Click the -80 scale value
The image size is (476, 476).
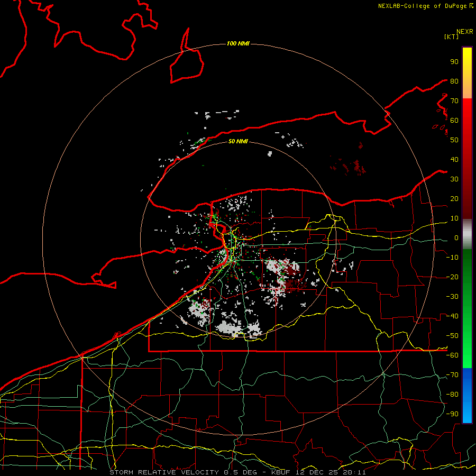(x=452, y=395)
